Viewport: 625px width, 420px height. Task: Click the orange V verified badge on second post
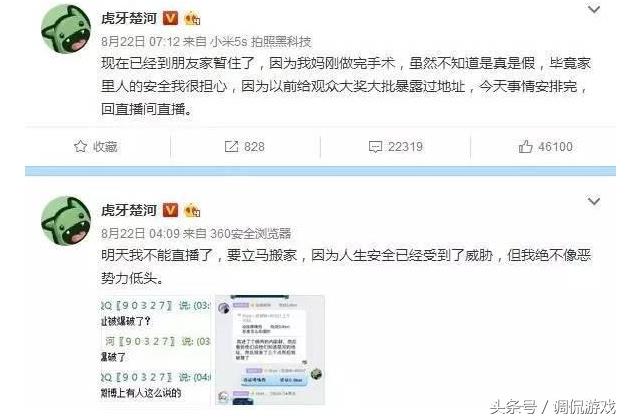(x=170, y=210)
